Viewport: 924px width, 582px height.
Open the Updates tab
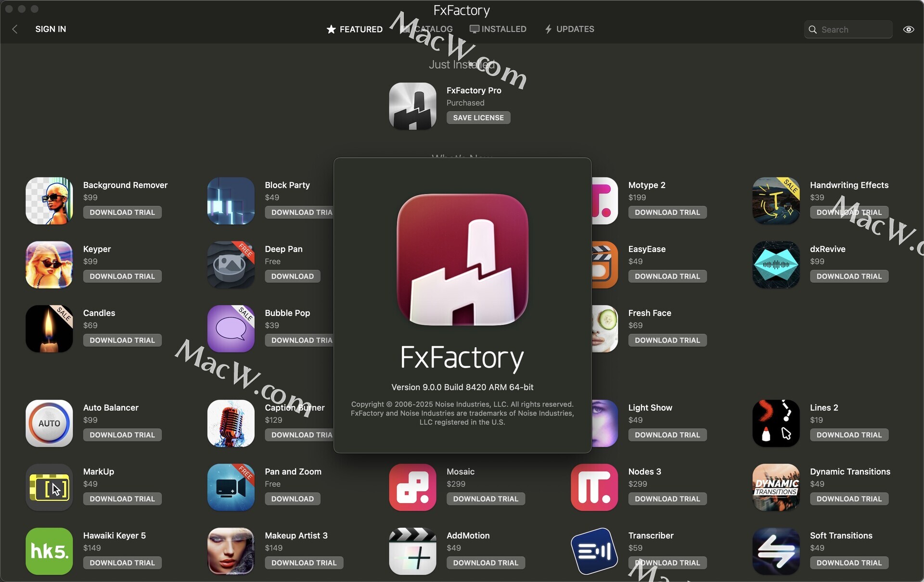point(569,29)
